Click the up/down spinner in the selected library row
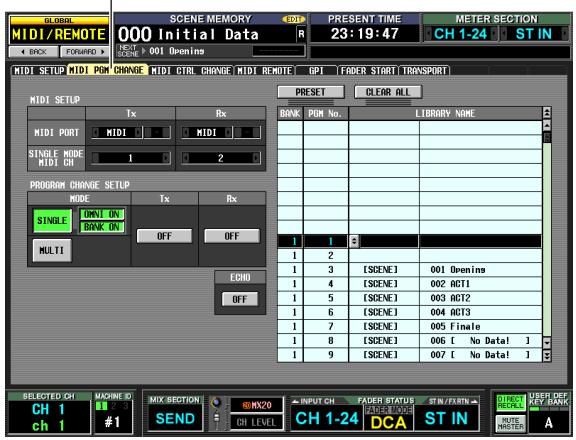This screenshot has height=440, width=576. click(354, 241)
